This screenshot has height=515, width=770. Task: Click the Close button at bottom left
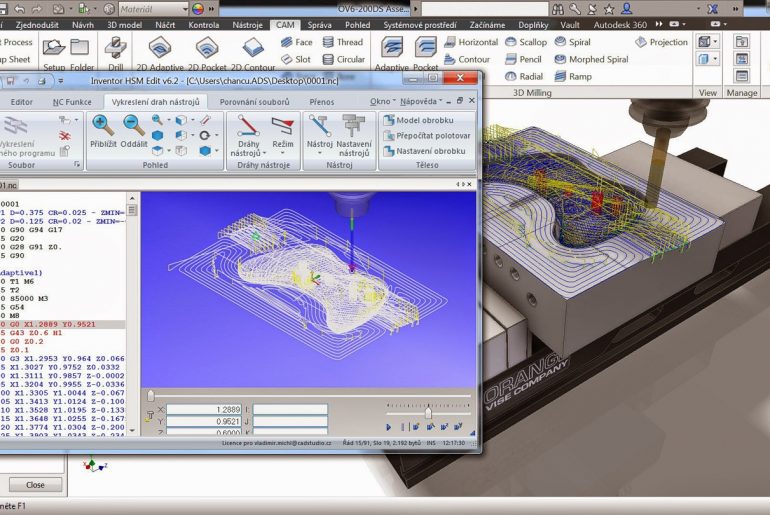(35, 485)
